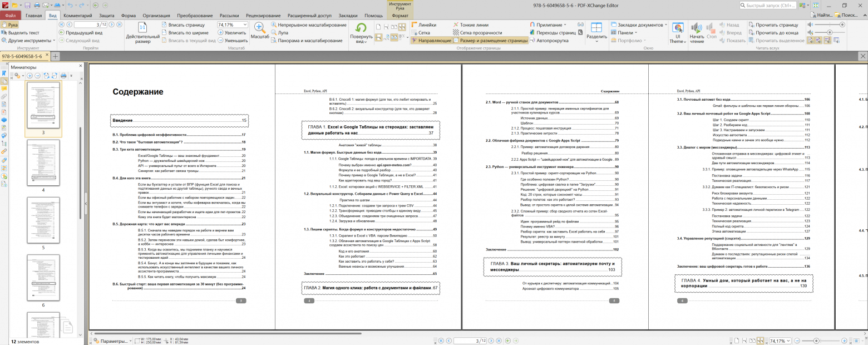
Task: Toggle Сетка прозрачности option
Action: coord(477,33)
